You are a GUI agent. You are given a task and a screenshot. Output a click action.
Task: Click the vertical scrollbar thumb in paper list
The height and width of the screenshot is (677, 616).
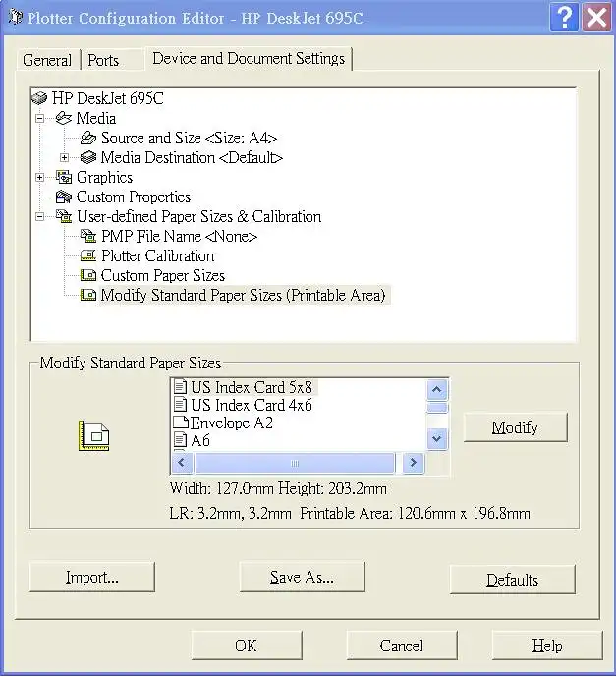pos(437,407)
